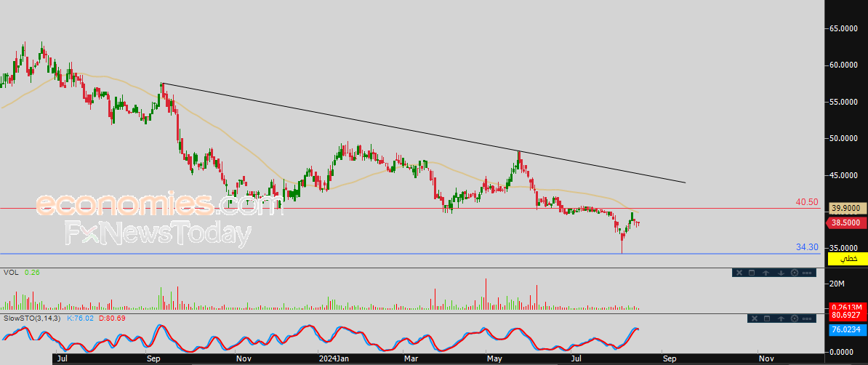The image size is (868, 365).
Task: Close the VOL indicator panel
Action: 739,273
